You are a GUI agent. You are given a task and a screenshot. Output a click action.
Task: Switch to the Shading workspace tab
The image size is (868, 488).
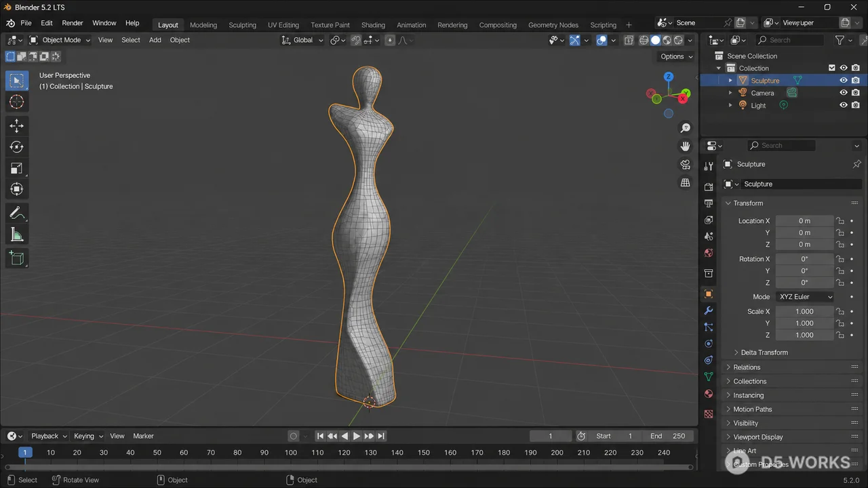(373, 25)
